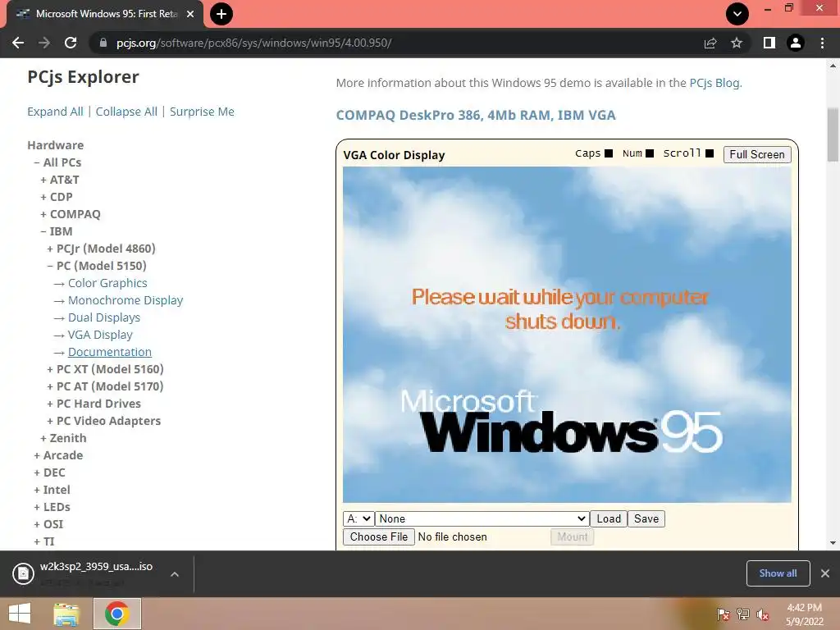Click the Full Screen button
840x630 pixels.
pyautogui.click(x=757, y=154)
